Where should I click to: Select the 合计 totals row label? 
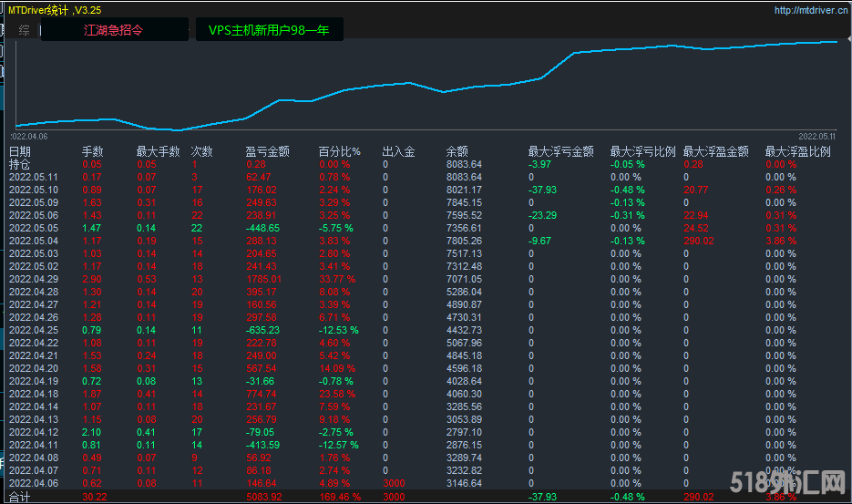coord(20,497)
